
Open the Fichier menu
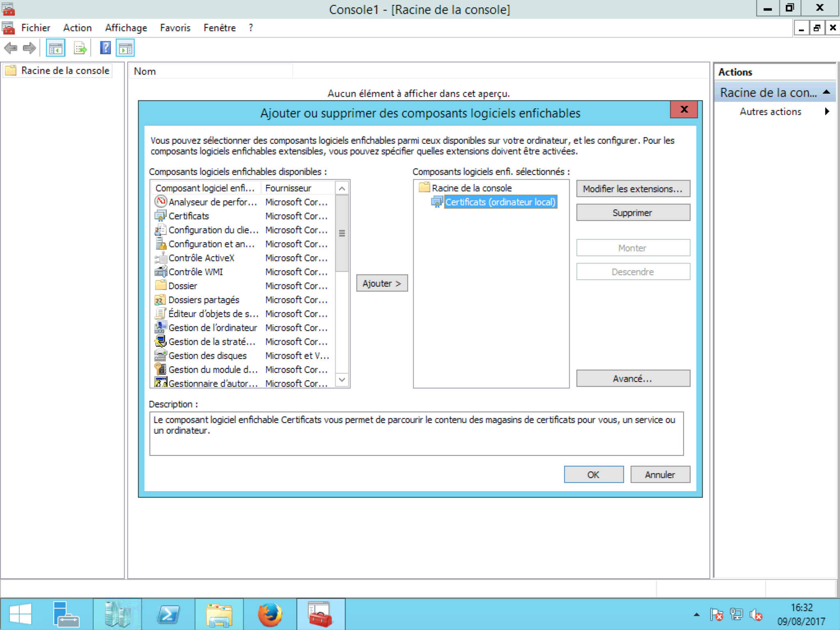click(36, 28)
